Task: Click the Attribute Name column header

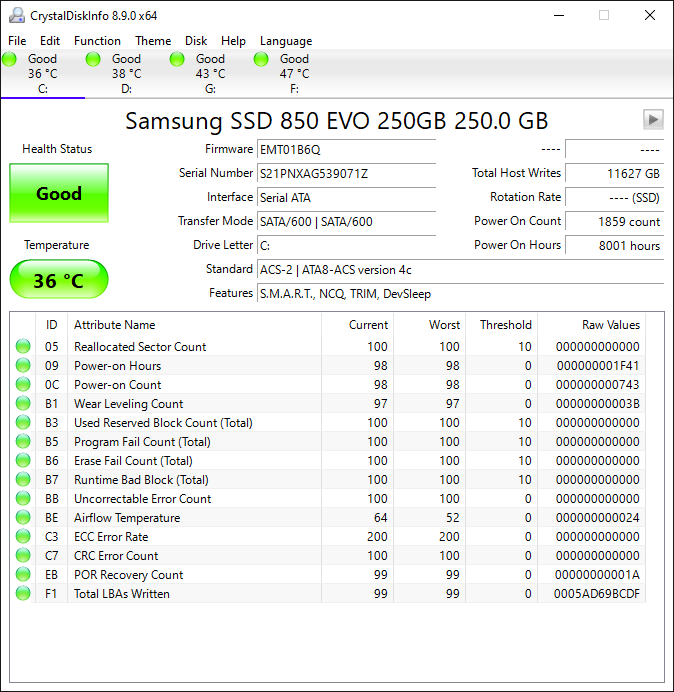Action: click(194, 325)
